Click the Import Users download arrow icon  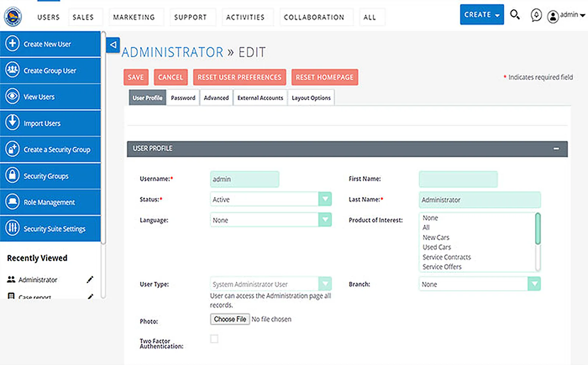(x=12, y=123)
